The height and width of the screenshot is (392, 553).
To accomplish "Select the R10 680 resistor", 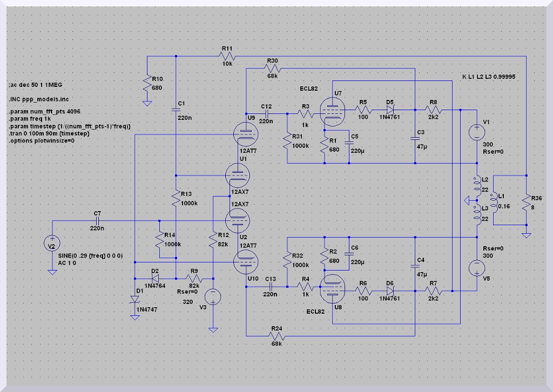I will click(146, 84).
